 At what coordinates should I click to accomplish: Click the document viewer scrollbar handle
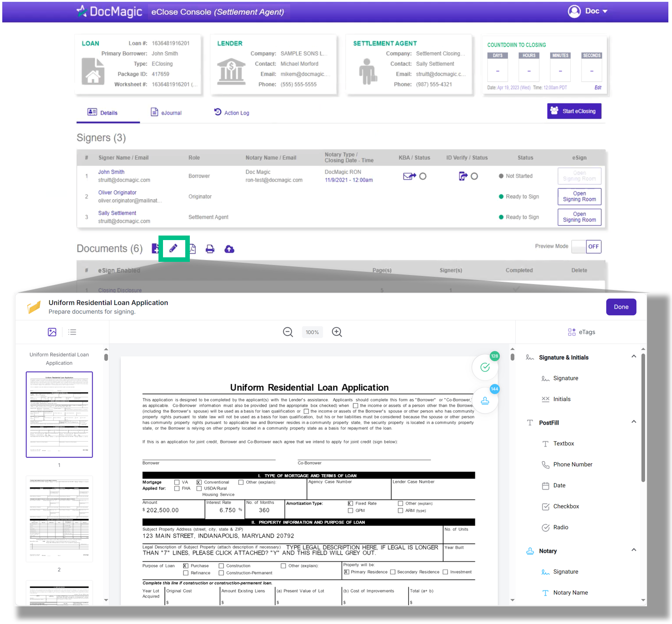click(512, 357)
